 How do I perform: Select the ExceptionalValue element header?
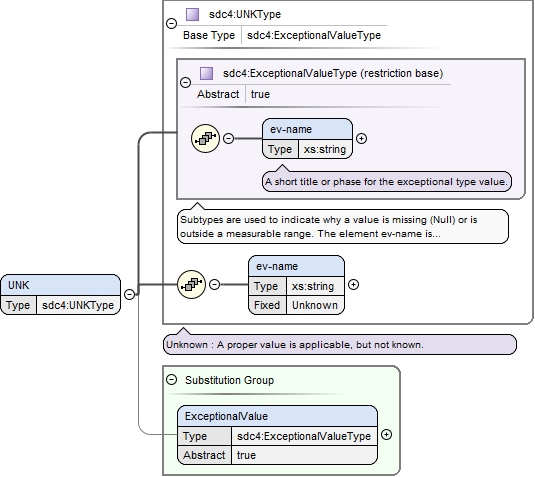[x=277, y=416]
